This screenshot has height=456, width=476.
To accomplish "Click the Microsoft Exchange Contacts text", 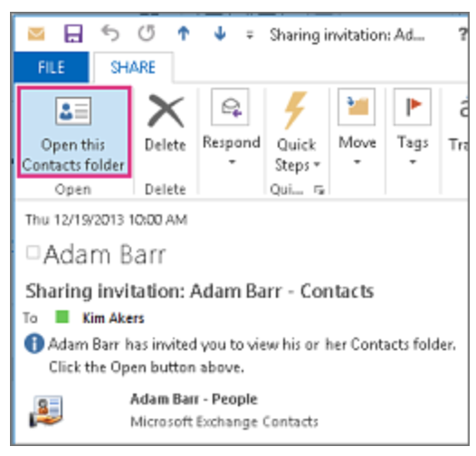I will coord(224,422).
